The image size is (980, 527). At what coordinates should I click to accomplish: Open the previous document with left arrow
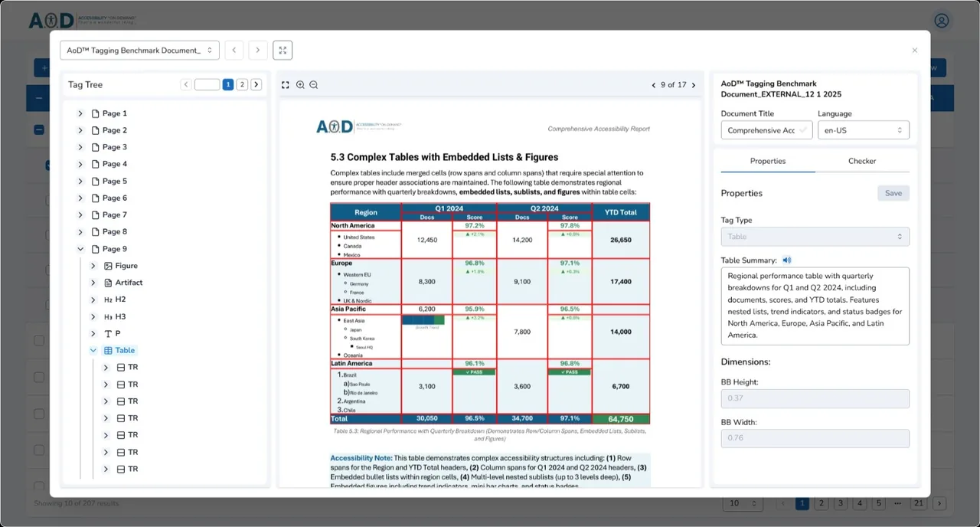[x=234, y=51]
